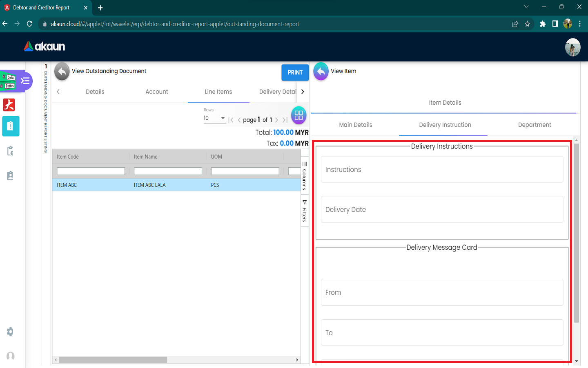This screenshot has width=588, height=368.
Task: Click the back arrow beside View Outstanding Document
Action: coord(62,71)
